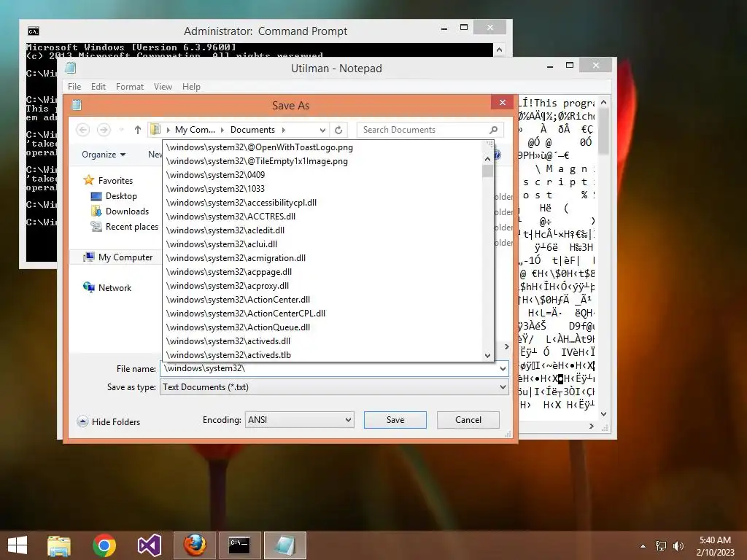
Task: Click the Command Prompt window system icon
Action: coord(34,31)
